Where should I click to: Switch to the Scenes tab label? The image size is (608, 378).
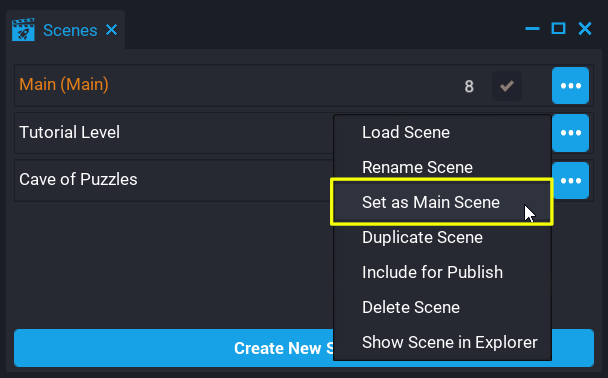pyautogui.click(x=70, y=30)
